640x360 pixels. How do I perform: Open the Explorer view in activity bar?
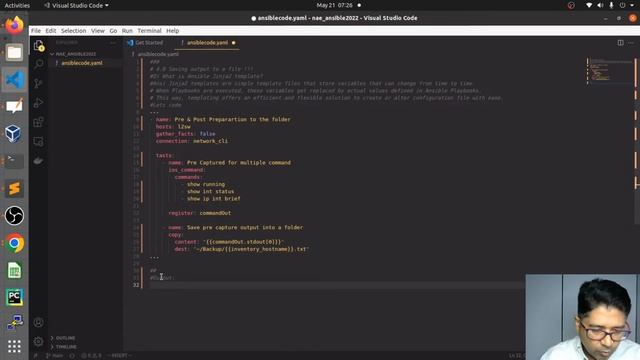pyautogui.click(x=39, y=46)
